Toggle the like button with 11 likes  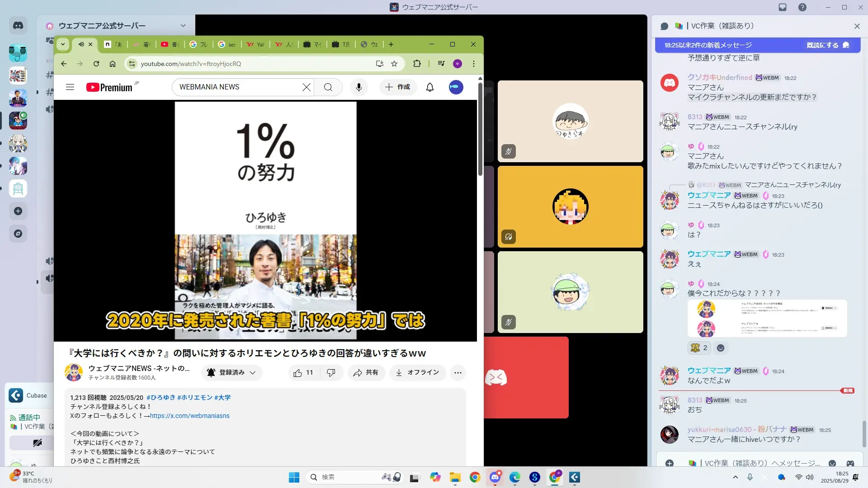point(303,373)
